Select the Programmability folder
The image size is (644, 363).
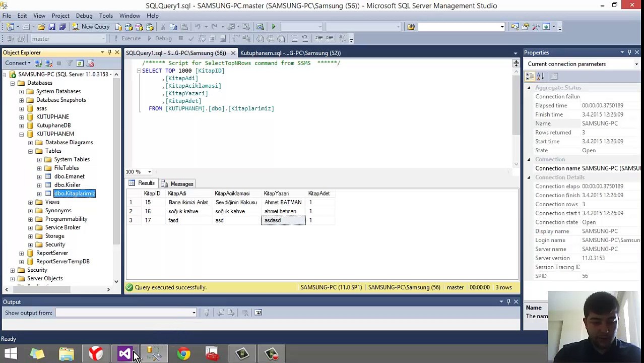pyautogui.click(x=66, y=219)
